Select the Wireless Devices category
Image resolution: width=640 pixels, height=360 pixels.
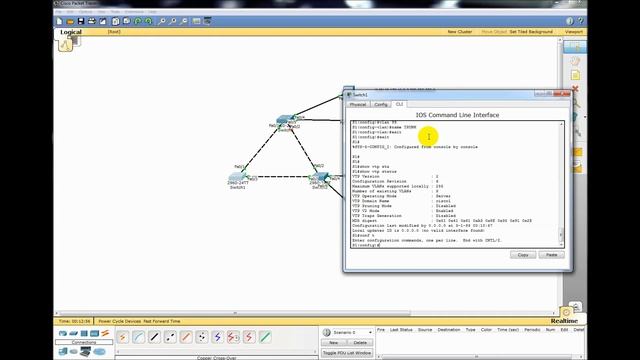coord(95,333)
